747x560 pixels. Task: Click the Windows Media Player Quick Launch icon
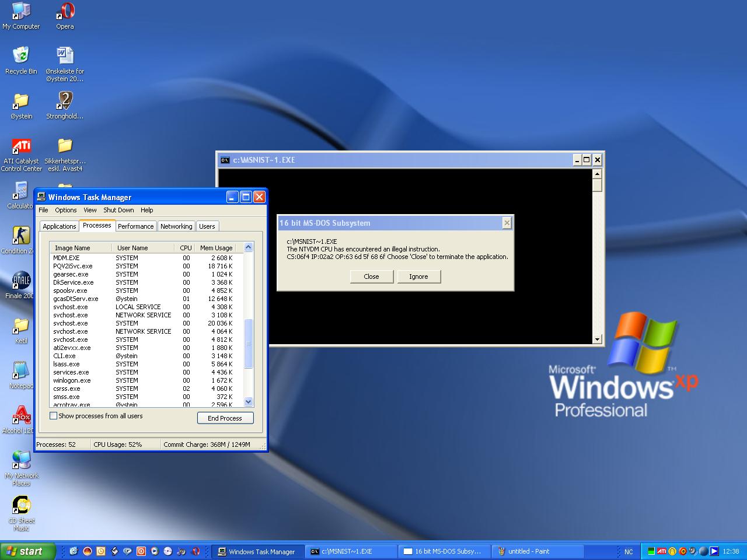[155, 551]
